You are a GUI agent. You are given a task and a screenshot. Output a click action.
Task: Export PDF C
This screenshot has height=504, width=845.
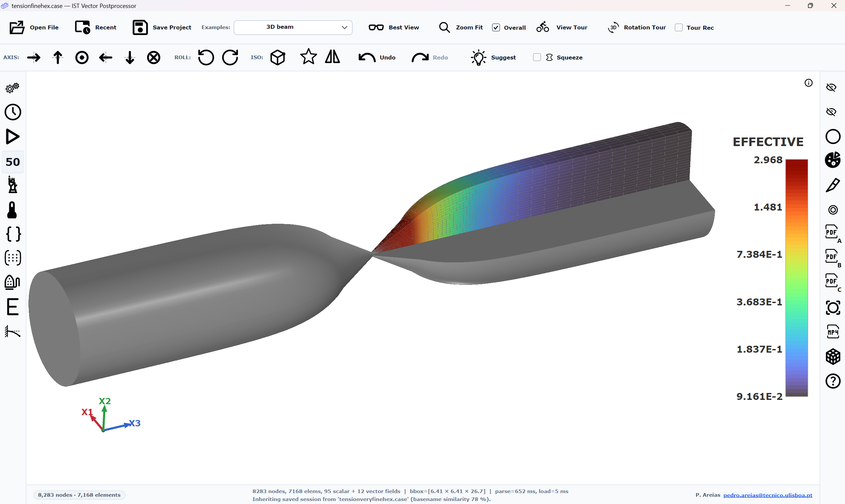tap(833, 283)
